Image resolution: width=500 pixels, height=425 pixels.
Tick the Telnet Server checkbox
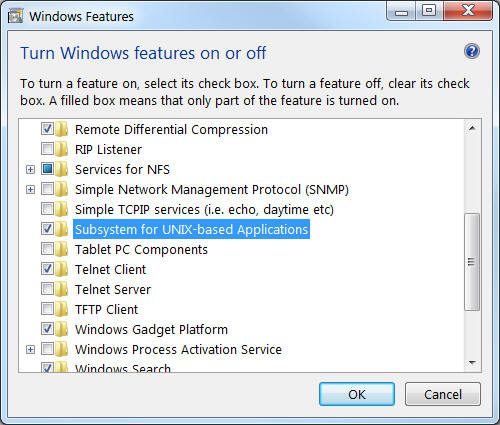coord(47,289)
